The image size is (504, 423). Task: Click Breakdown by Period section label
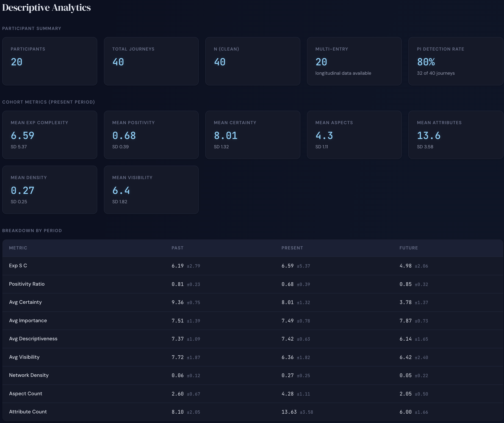tap(32, 231)
